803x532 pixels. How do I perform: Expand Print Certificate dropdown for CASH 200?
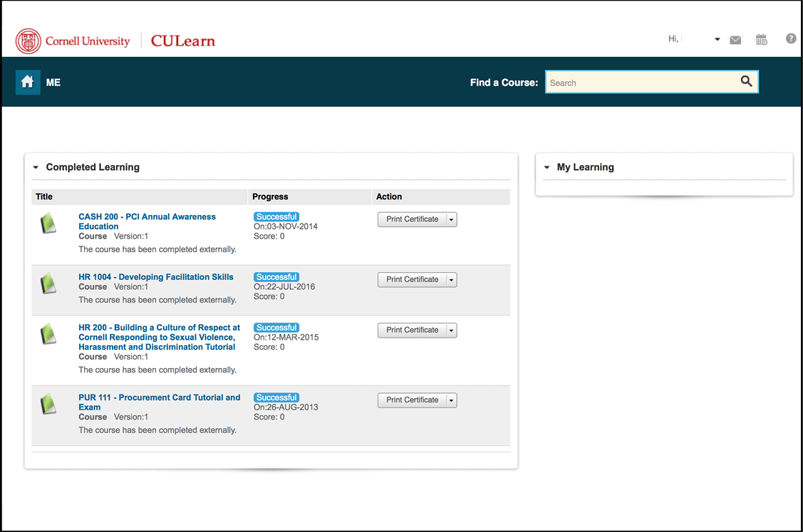[x=450, y=219]
